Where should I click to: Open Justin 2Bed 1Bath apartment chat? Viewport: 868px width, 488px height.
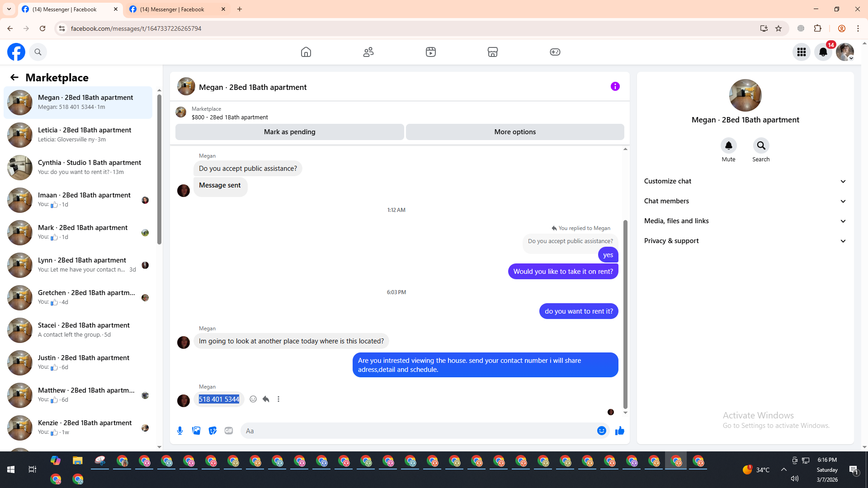coord(78,363)
